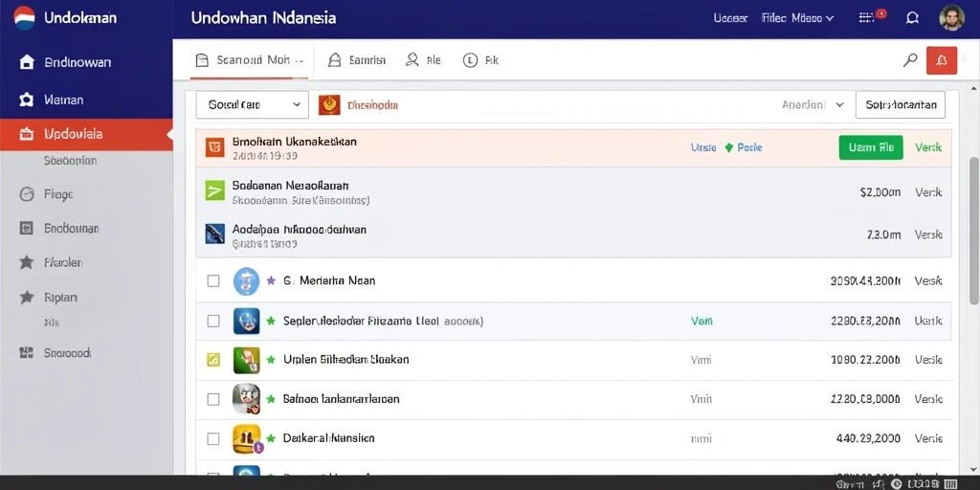Click the grid icon next to Snarcood
This screenshot has height=490, width=980.
point(26,353)
